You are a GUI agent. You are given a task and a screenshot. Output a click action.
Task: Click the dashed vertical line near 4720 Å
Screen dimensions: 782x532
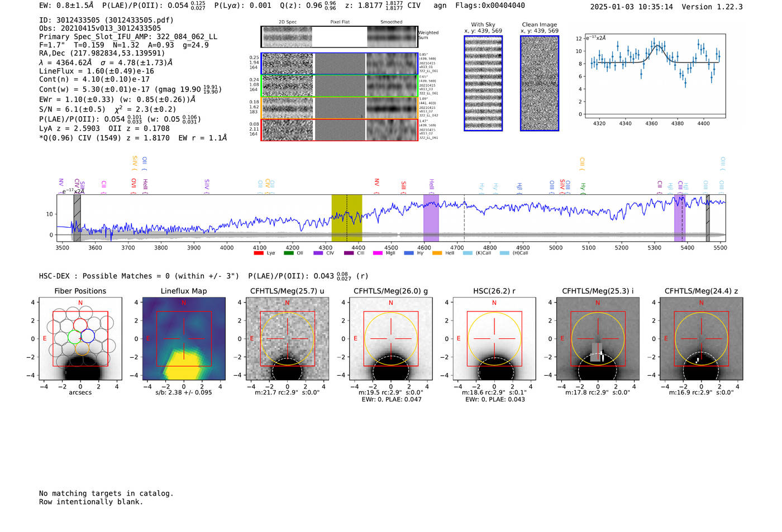[464, 218]
